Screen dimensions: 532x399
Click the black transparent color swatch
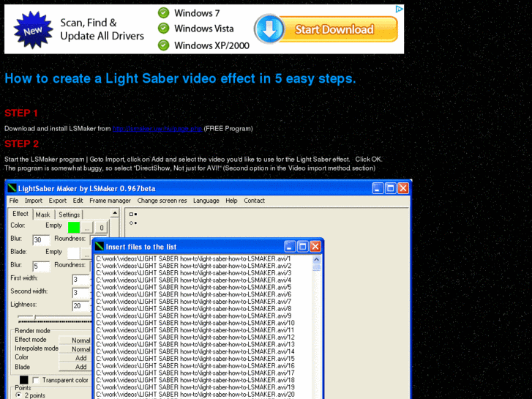click(x=23, y=380)
